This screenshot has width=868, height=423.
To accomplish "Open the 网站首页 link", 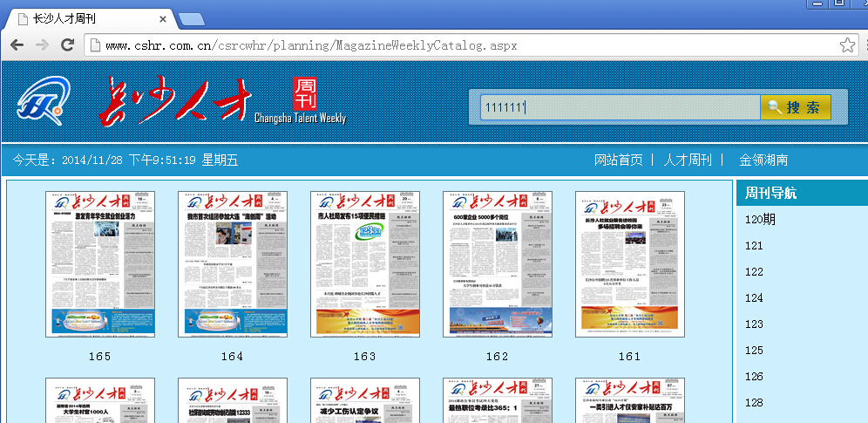I will (619, 160).
